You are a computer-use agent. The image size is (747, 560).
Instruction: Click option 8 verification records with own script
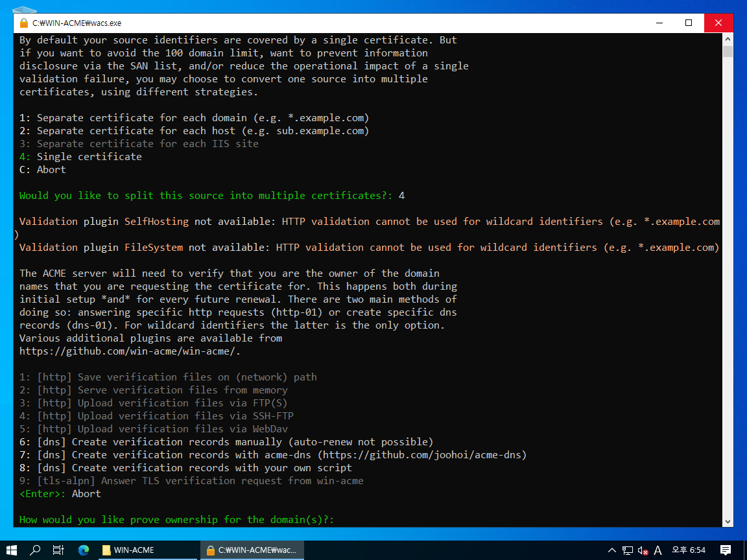[x=186, y=467]
